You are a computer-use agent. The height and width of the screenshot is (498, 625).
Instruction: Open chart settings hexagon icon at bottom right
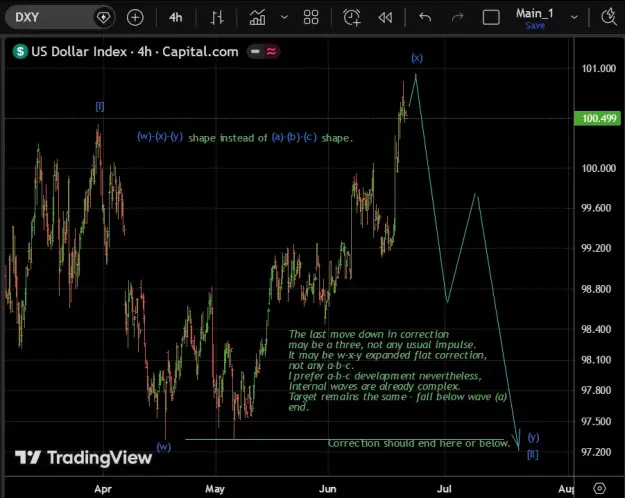point(599,488)
